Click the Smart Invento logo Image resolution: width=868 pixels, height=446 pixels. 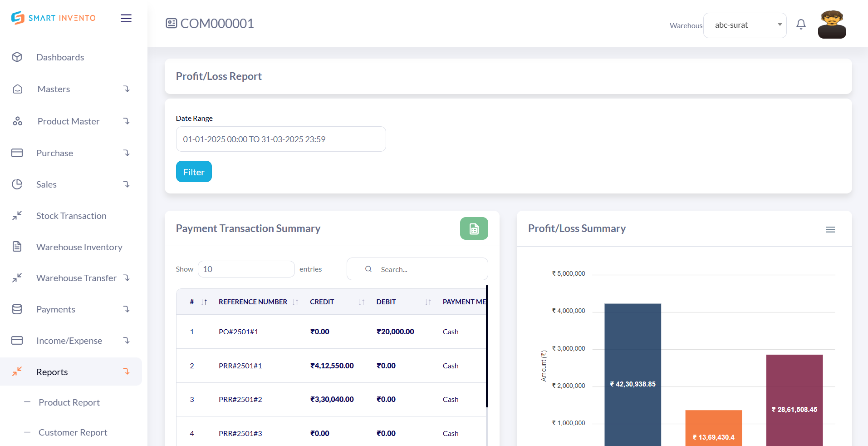pos(54,18)
